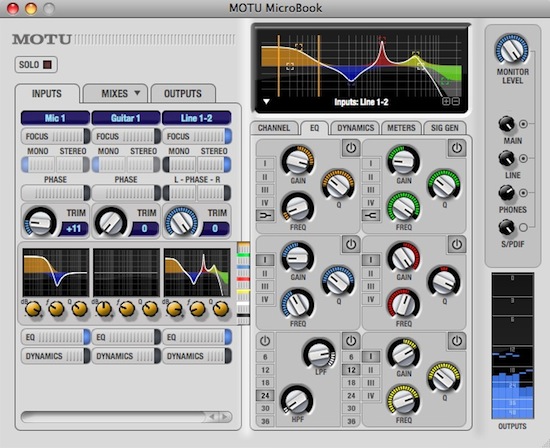Toggle power for the blue EQ band
550x448 pixels.
[351, 244]
